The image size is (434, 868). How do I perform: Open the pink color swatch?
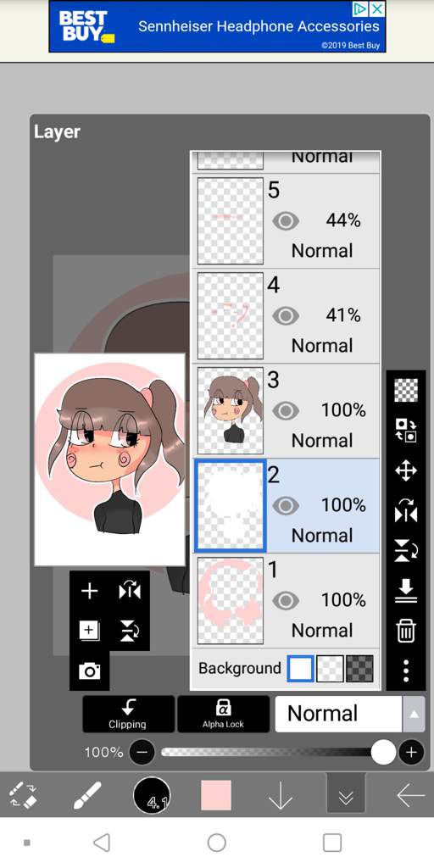[216, 795]
